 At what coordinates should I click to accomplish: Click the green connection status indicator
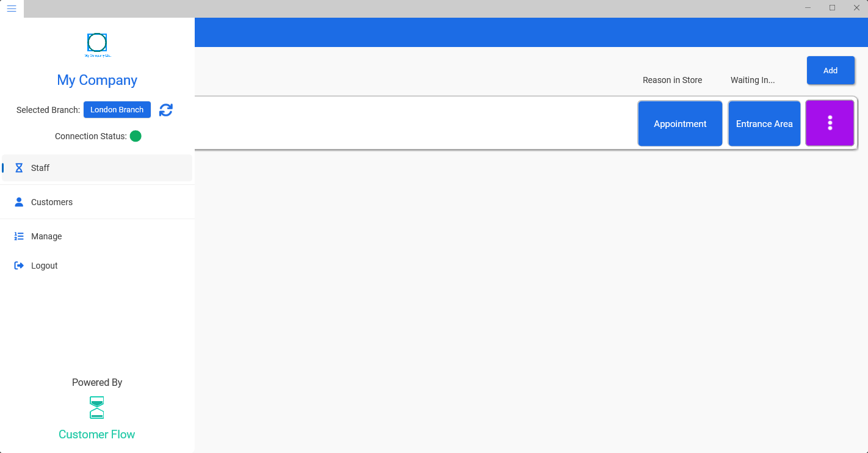136,136
